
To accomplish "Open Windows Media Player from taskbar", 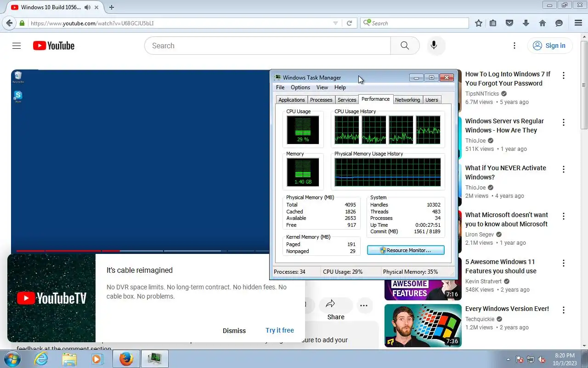I will [97, 359].
